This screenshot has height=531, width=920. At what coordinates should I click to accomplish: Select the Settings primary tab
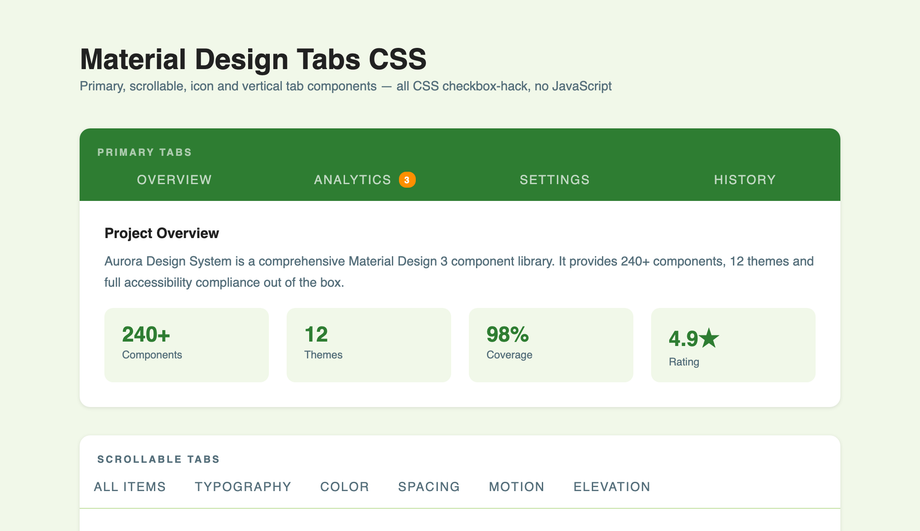tap(554, 180)
